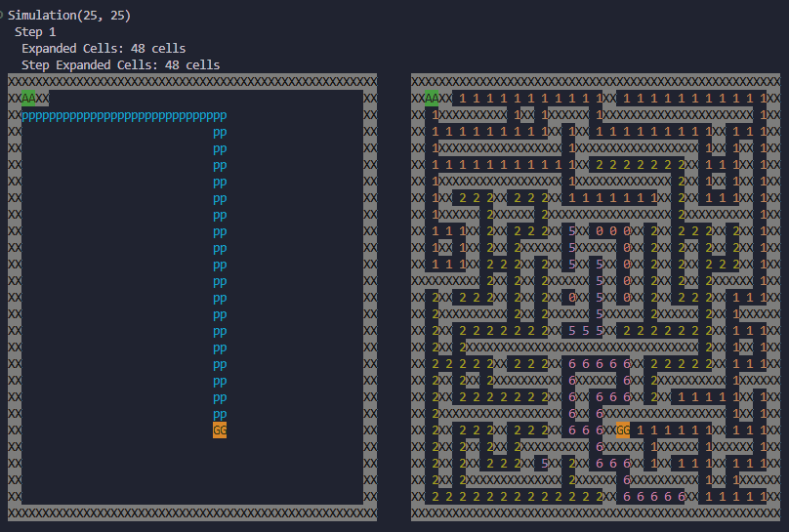Click green AA start cell in right maze

pos(432,98)
